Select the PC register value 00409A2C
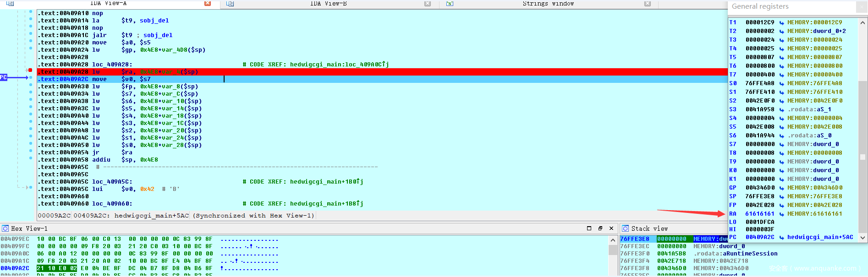The width and height of the screenshot is (868, 277). pos(760,237)
